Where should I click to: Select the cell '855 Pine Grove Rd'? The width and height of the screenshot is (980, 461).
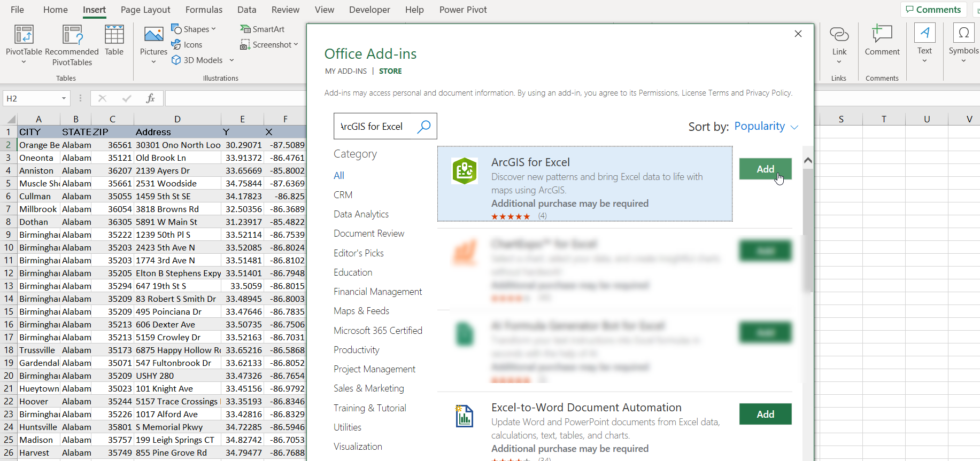point(178,452)
